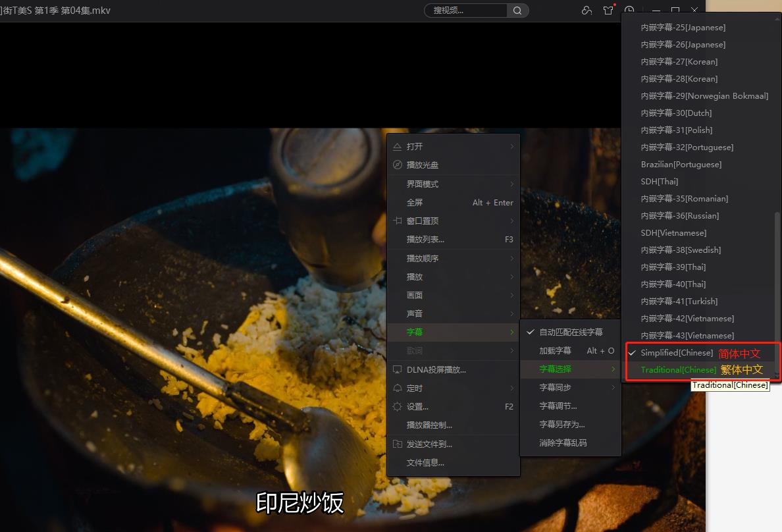This screenshot has height=532, width=782.
Task: Open 字幕调节... entry
Action: point(571,406)
